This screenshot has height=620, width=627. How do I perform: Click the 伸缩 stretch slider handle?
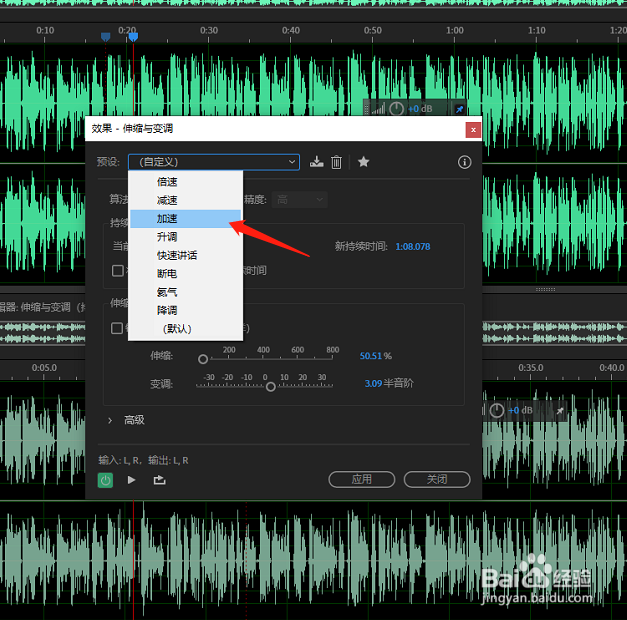point(203,359)
